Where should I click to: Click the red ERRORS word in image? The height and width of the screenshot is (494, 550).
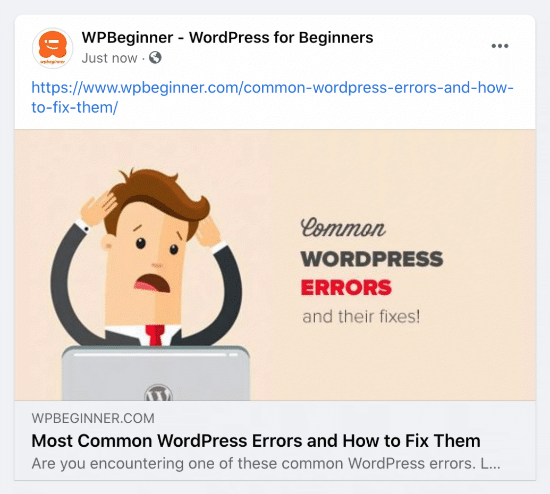[346, 288]
